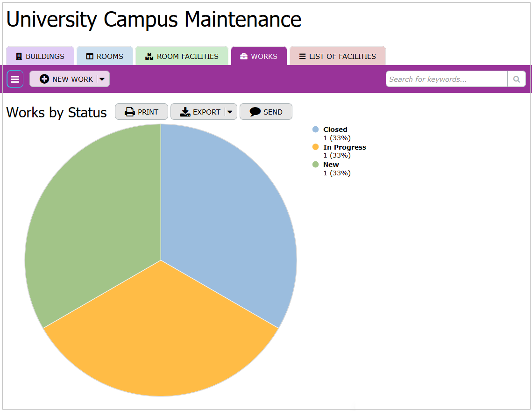This screenshot has width=532, height=411.
Task: Expand the New Work dropdown arrow
Action: coord(102,79)
